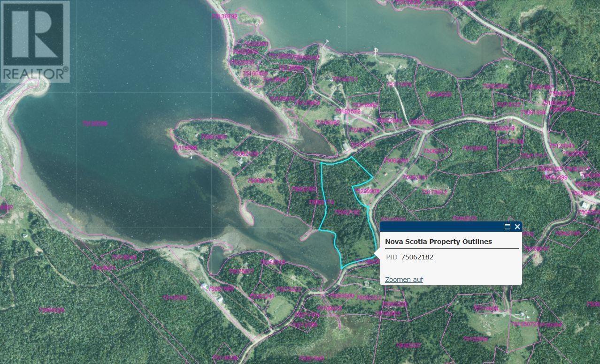Select parcel labeled 75178612
This screenshot has width=600, height=364.
tap(434, 192)
